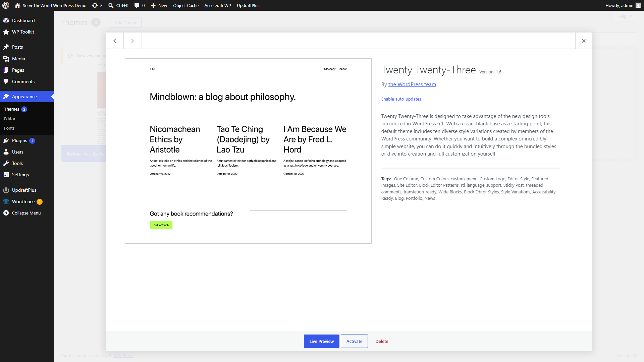
Task: Click the theme screenshot preview image
Action: coord(248,151)
